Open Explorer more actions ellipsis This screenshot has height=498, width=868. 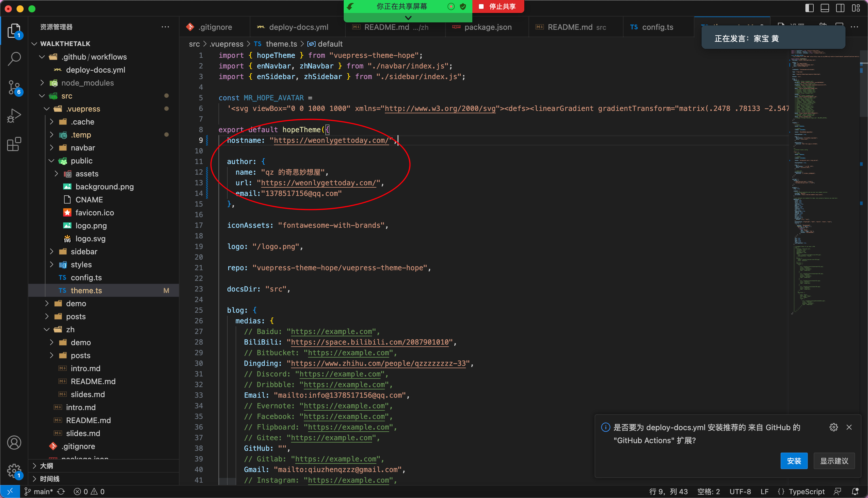165,27
